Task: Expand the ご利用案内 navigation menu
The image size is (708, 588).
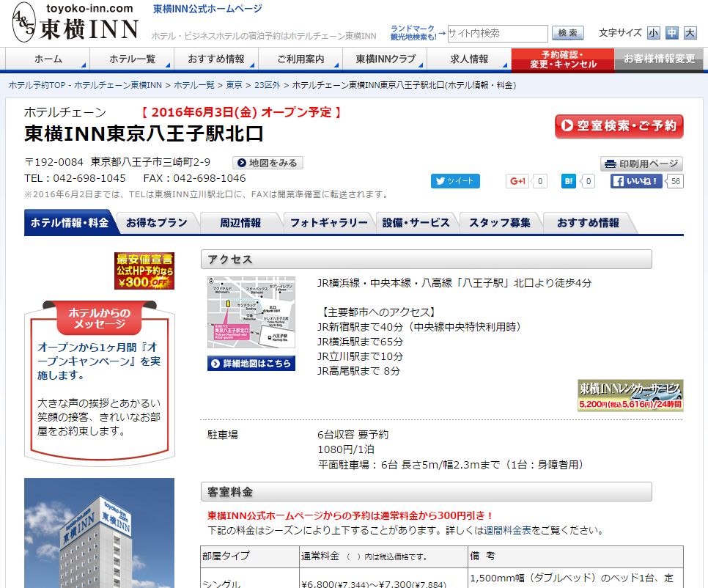Action: (300, 59)
